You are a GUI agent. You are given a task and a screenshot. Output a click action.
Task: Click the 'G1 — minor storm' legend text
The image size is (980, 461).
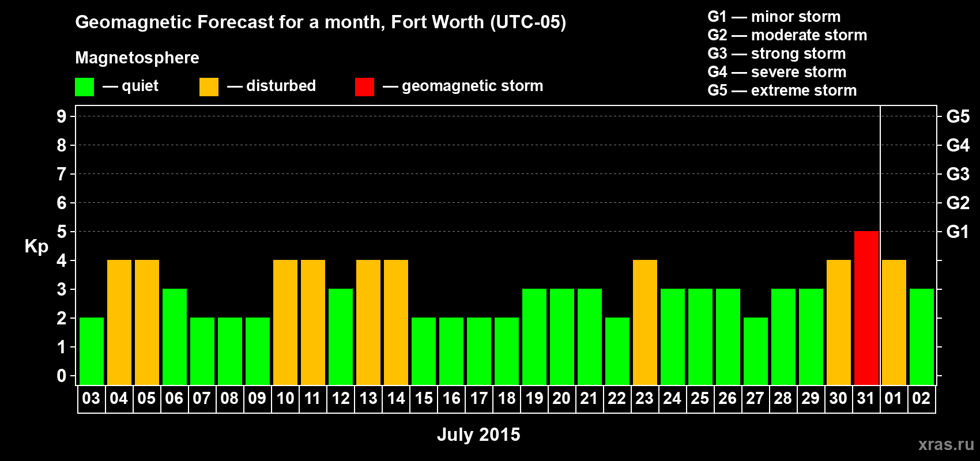pyautogui.click(x=774, y=17)
